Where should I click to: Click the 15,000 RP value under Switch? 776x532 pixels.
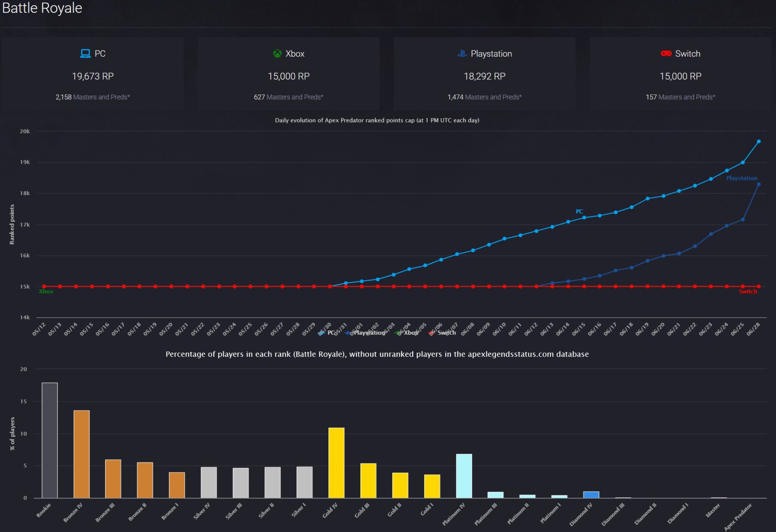[680, 76]
